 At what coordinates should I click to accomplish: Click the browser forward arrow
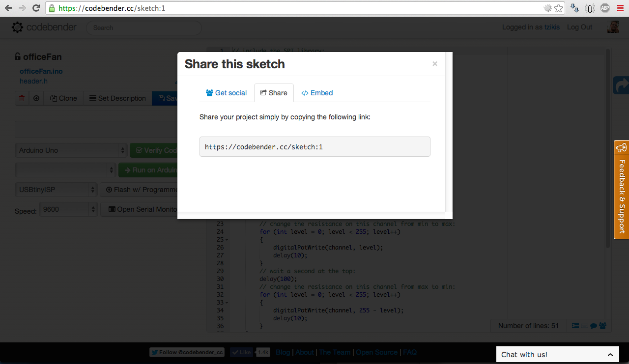pyautogui.click(x=22, y=8)
